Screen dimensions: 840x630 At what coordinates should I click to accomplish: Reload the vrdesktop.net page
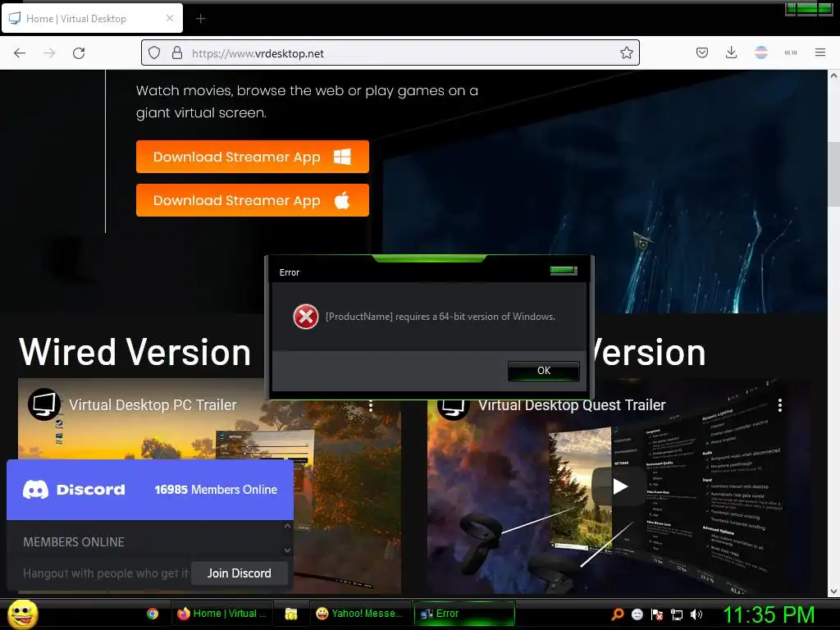pos(79,53)
